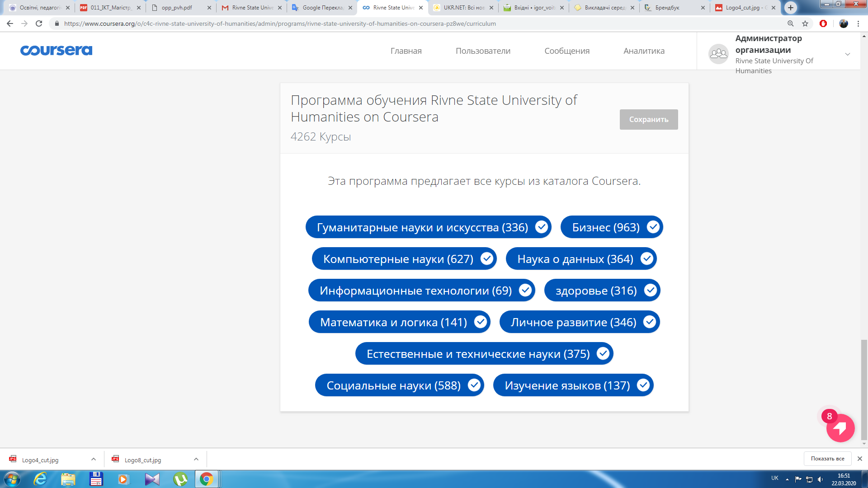The width and height of the screenshot is (868, 488).
Task: Switch to 011_IKT_Магістр PDF tab
Action: coord(110,8)
